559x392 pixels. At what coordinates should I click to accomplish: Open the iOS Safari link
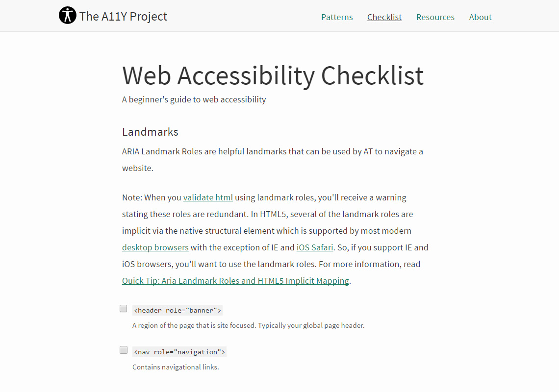pos(314,247)
